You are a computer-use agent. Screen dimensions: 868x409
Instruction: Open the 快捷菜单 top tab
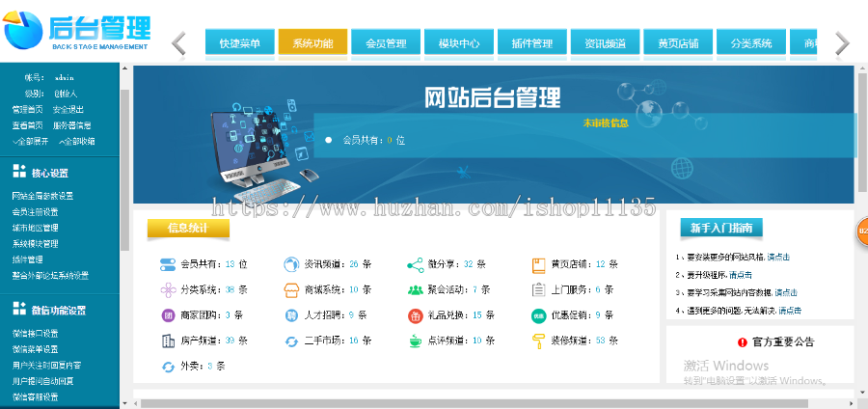240,43
